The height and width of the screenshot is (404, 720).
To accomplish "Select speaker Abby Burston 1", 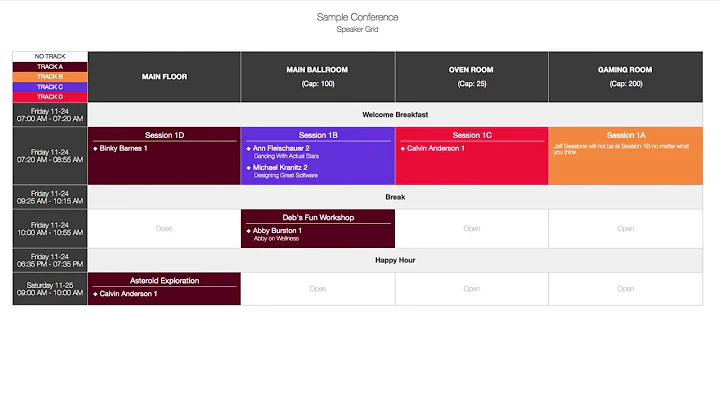I will click(277, 230).
